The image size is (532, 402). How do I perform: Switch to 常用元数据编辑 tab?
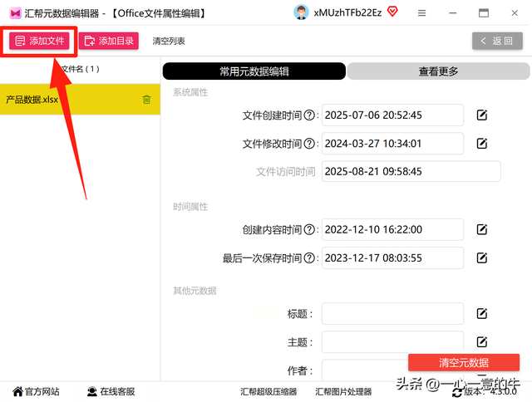click(x=254, y=71)
